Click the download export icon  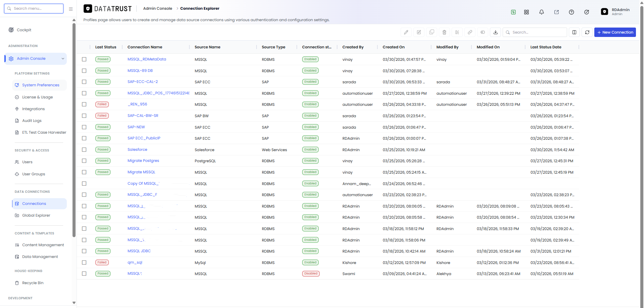(495, 32)
